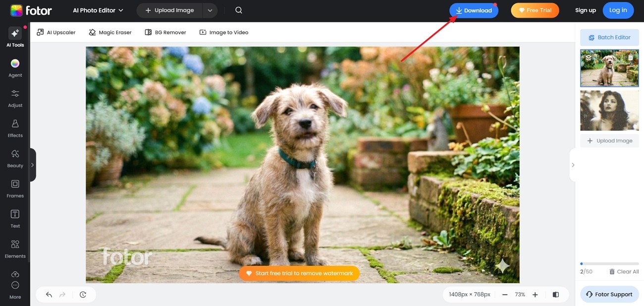644x306 pixels.
Task: Select the woman portrait thumbnail
Action: [609, 110]
